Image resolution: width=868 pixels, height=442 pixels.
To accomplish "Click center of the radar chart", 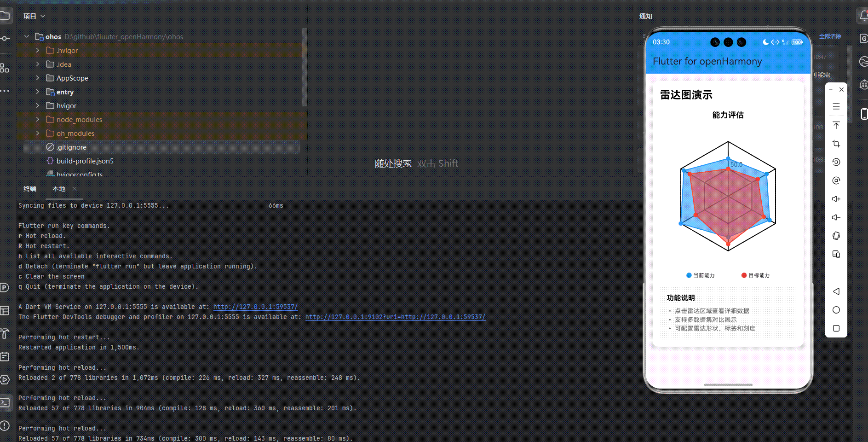I will (728, 196).
